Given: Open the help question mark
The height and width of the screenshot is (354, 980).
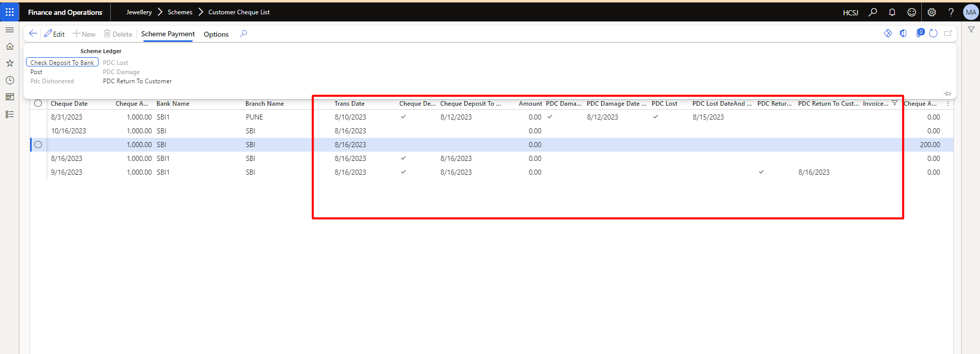Looking at the screenshot, I should [x=951, y=12].
